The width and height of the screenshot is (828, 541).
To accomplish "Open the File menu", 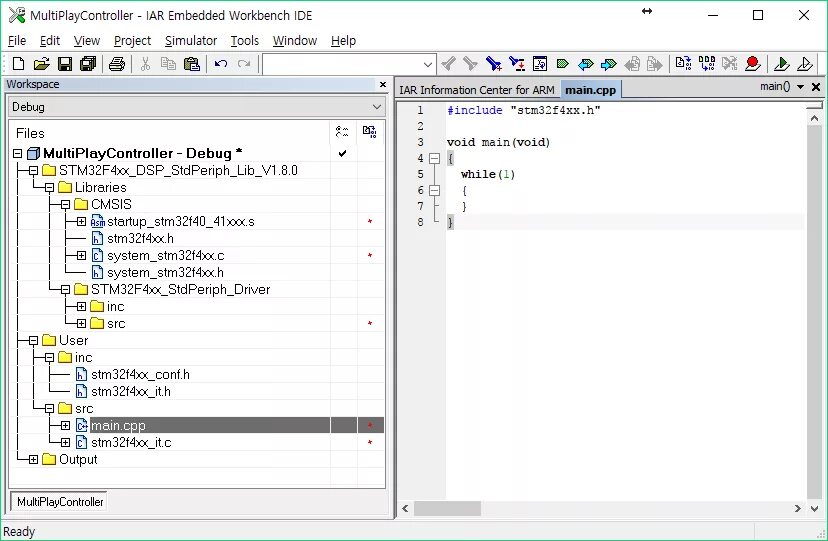I will click(x=17, y=41).
